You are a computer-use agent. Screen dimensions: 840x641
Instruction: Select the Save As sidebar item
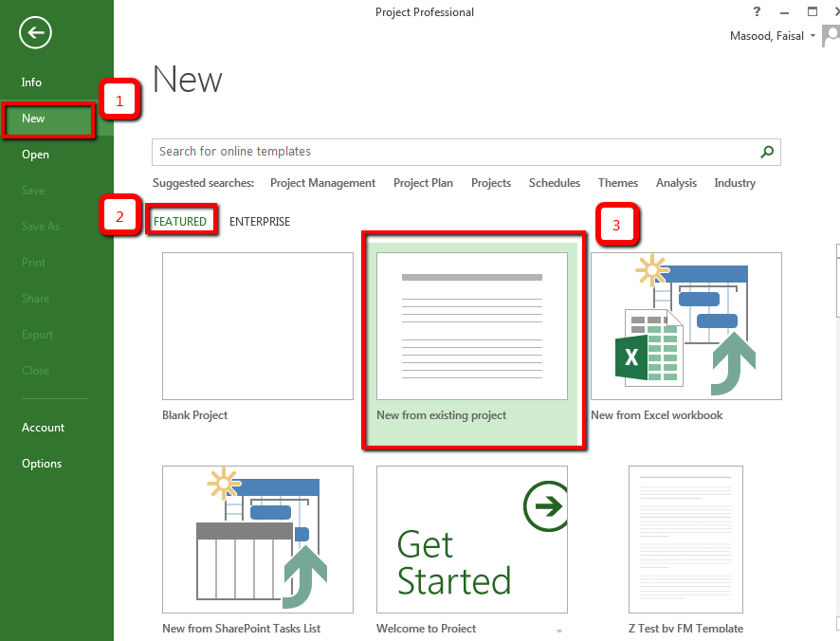click(41, 227)
